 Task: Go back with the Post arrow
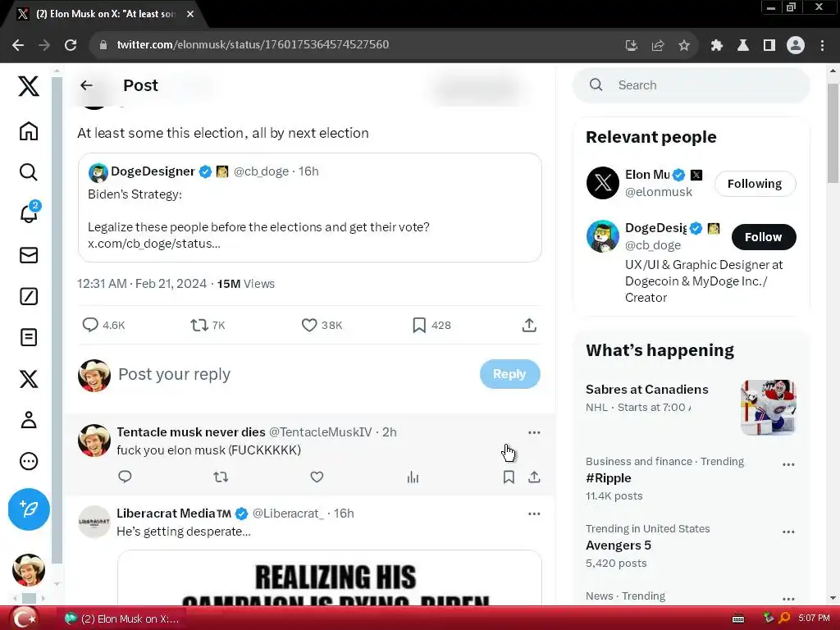pos(86,85)
